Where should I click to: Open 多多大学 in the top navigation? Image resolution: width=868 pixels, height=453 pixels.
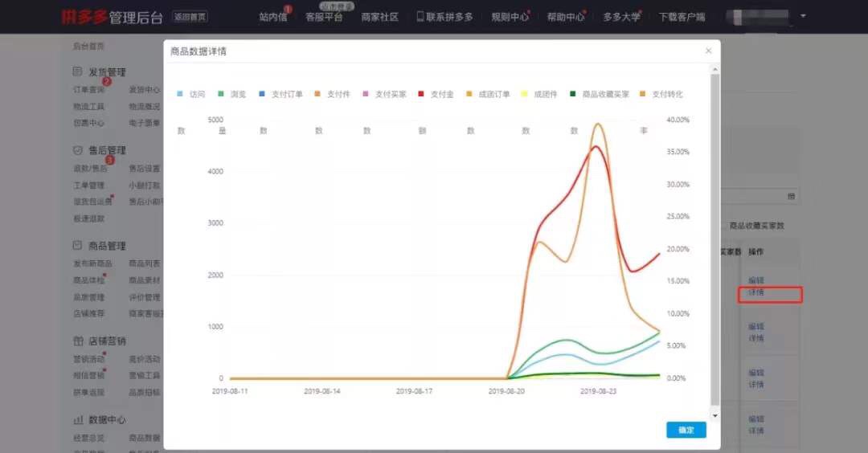click(621, 17)
